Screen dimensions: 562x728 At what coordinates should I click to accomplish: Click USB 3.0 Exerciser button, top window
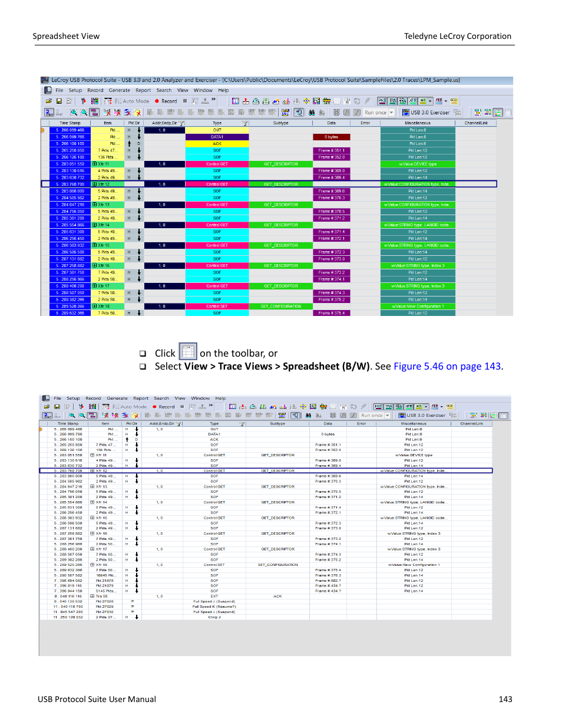click(x=425, y=112)
